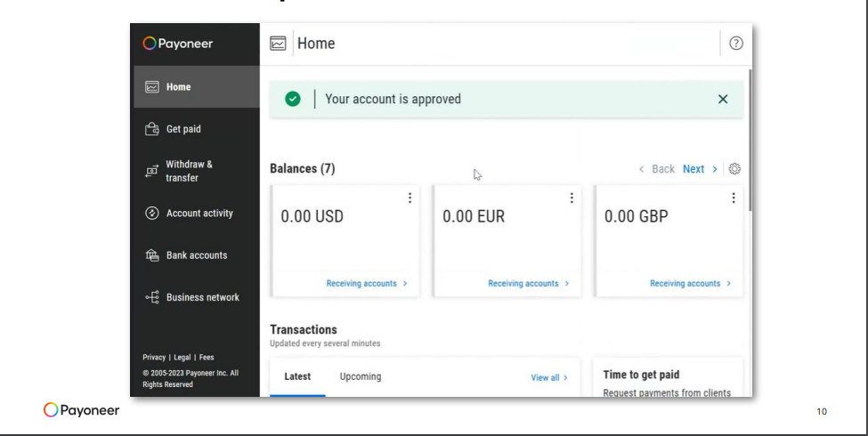Open the Legal footer link
This screenshot has height=436, width=868.
[x=183, y=358]
